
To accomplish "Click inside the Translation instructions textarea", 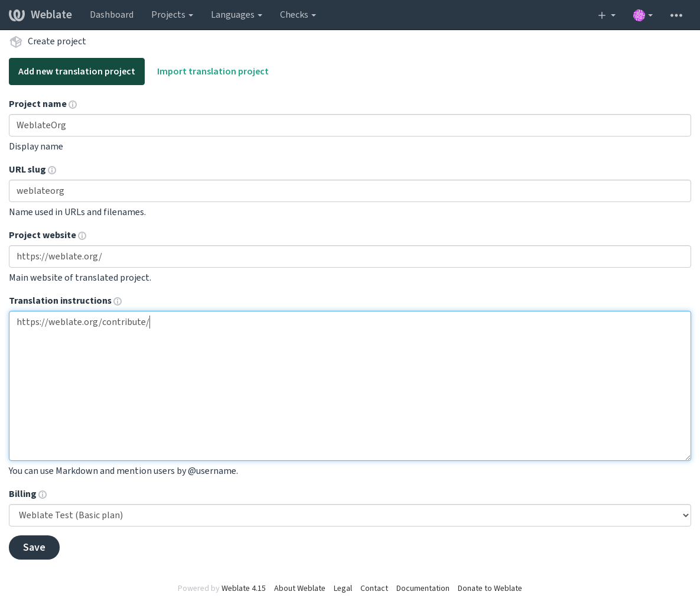I will tap(350, 386).
